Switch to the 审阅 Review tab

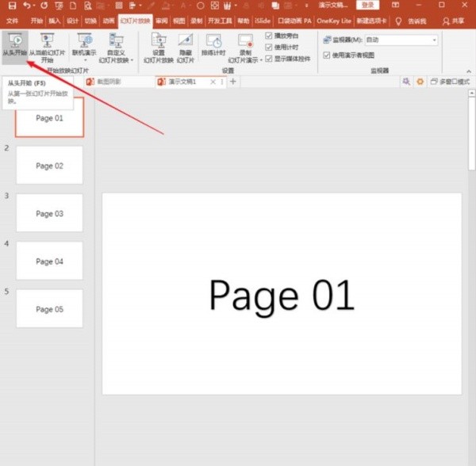click(x=162, y=21)
